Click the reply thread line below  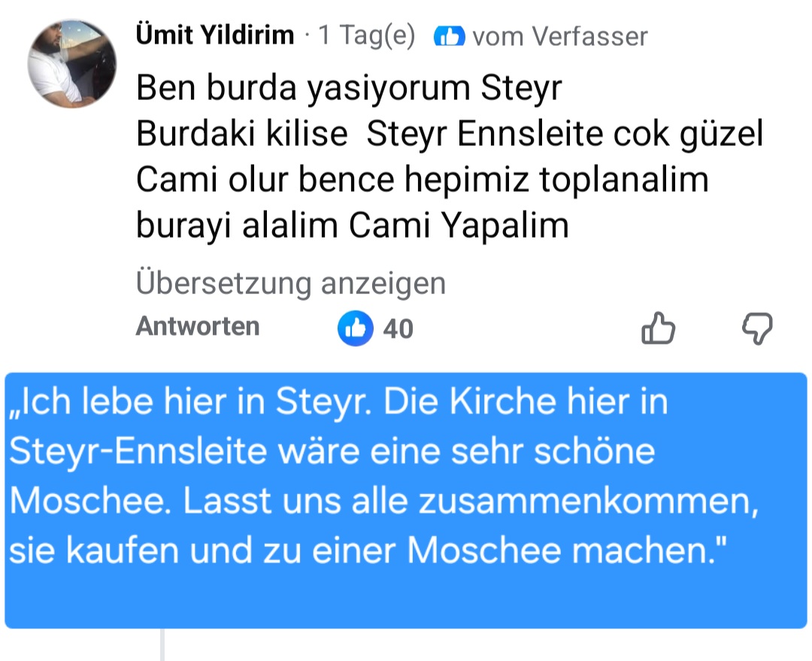pos(162,645)
